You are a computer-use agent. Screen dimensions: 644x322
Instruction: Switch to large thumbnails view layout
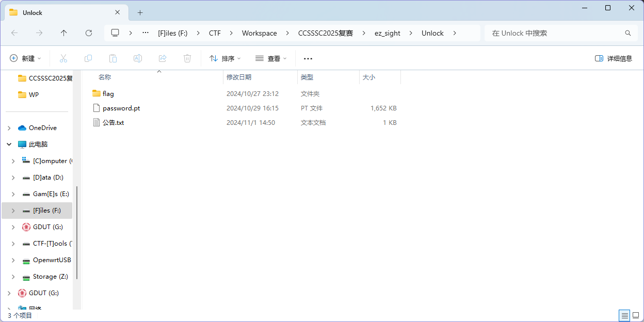(x=636, y=315)
